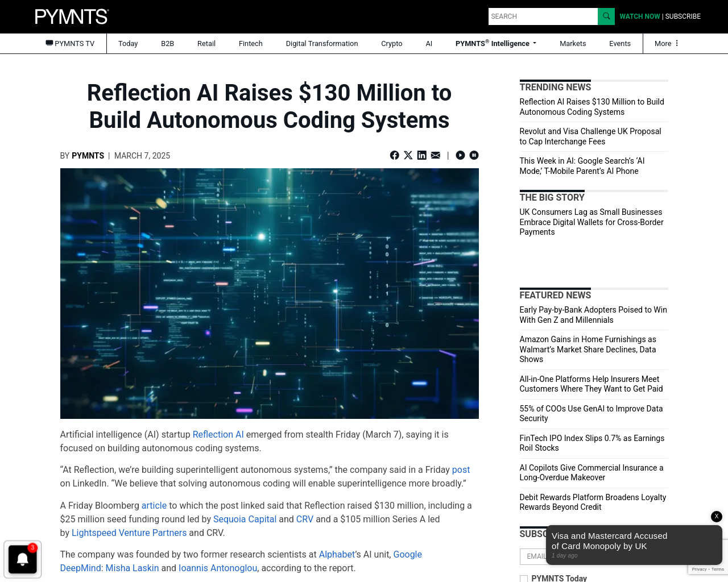This screenshot has width=728, height=582.
Task: Open the Events section
Action: click(620, 44)
